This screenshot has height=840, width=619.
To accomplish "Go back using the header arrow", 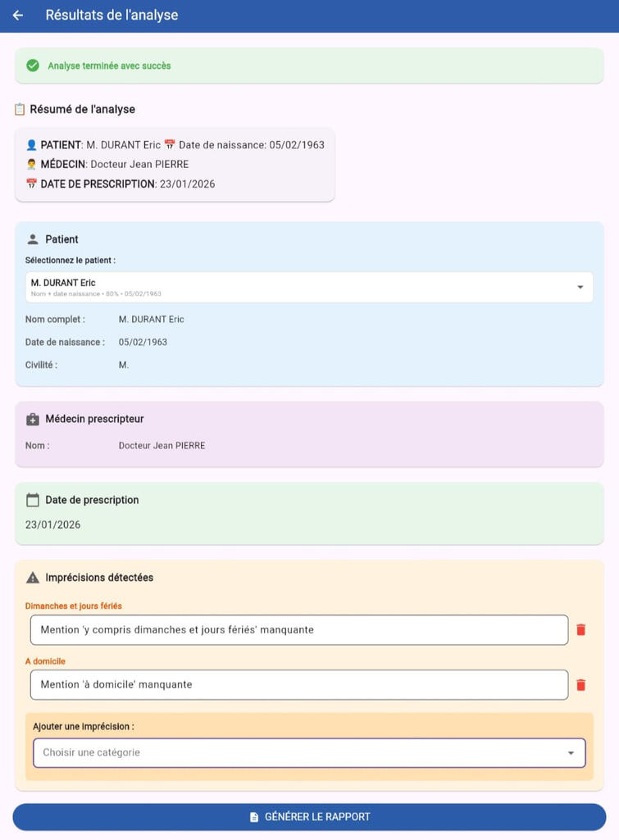I will 18,16.
